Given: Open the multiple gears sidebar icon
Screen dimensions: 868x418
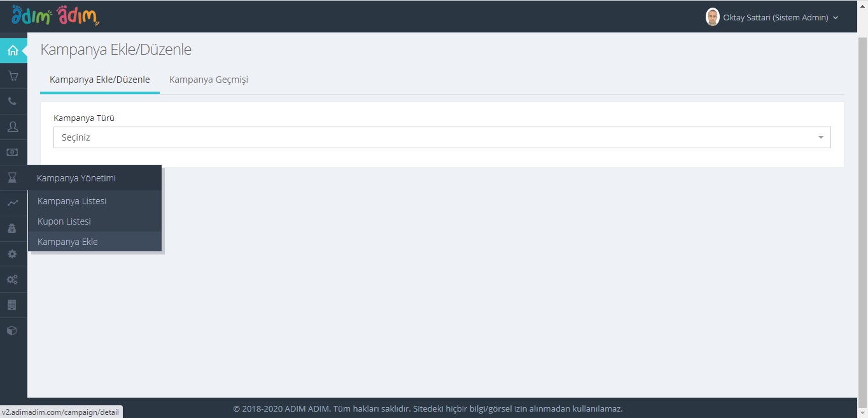Looking at the screenshot, I should pyautogui.click(x=13, y=279).
